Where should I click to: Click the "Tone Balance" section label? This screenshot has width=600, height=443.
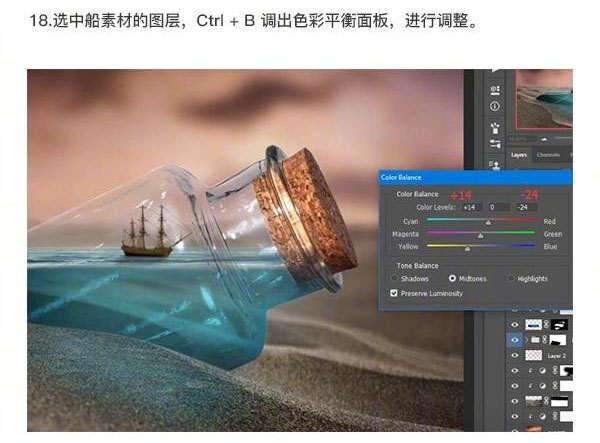tap(417, 265)
